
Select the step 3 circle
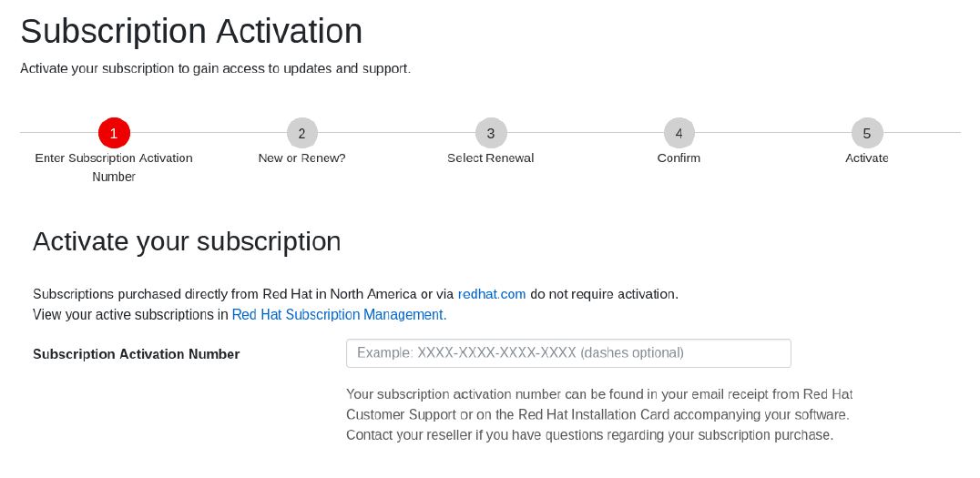tap(490, 133)
